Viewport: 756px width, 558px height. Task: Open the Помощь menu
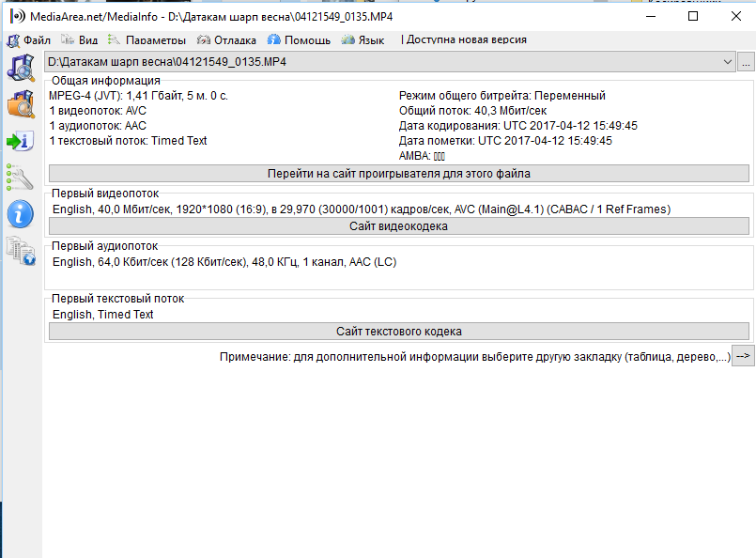tap(299, 40)
